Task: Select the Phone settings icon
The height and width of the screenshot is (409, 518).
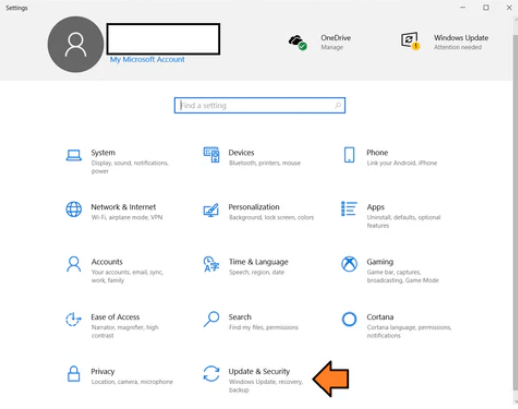Action: [x=349, y=155]
